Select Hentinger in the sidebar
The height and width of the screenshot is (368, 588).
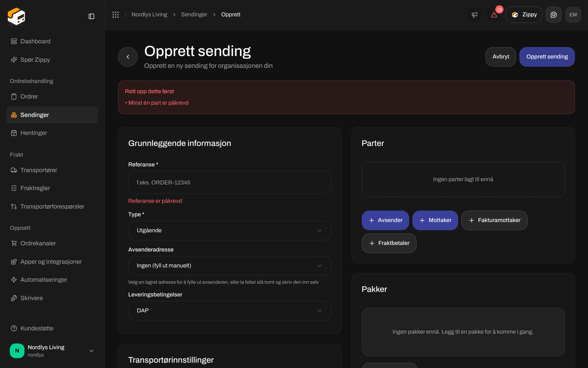[x=52, y=133]
